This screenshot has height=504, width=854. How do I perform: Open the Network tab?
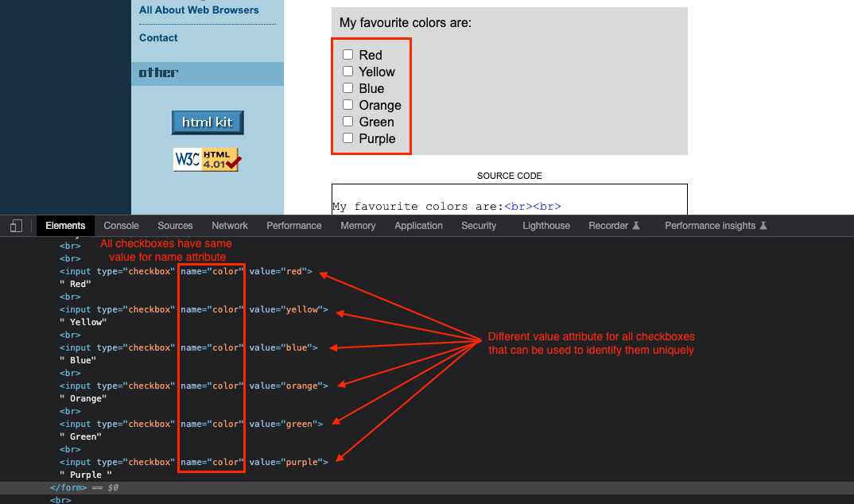pyautogui.click(x=229, y=225)
